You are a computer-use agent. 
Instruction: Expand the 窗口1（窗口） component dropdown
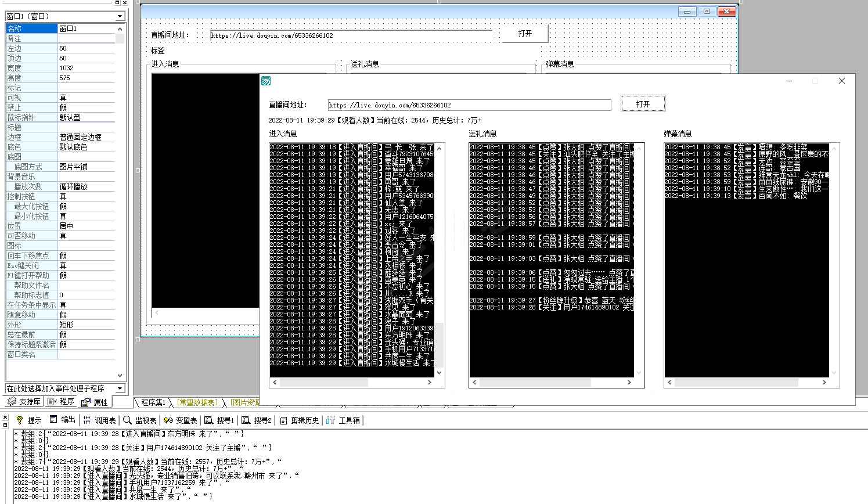tap(120, 16)
